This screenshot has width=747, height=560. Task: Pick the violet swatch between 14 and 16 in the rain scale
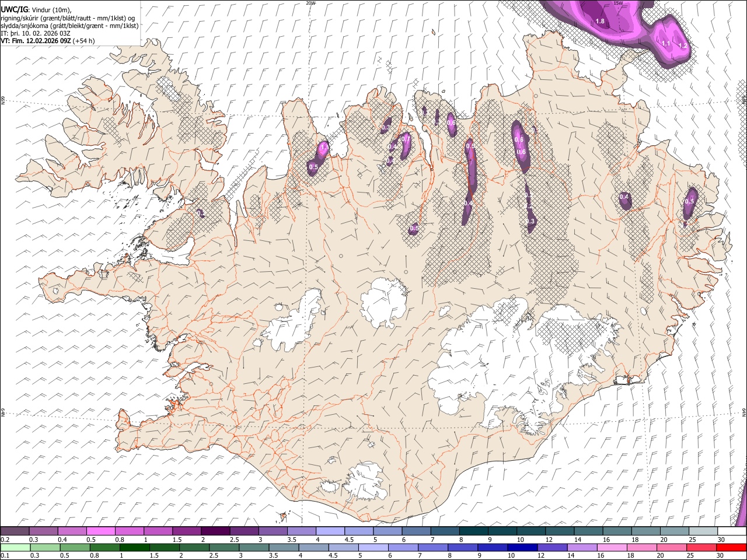pos(582,547)
